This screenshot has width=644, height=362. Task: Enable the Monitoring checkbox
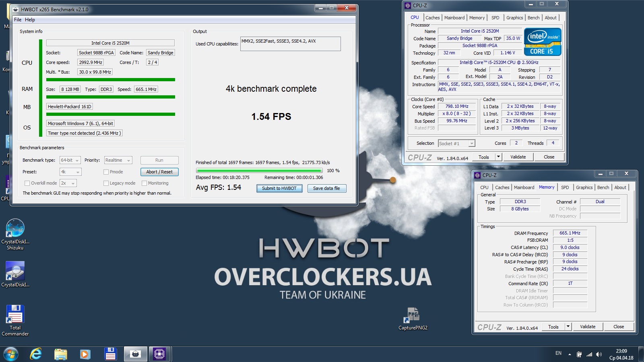coord(144,183)
